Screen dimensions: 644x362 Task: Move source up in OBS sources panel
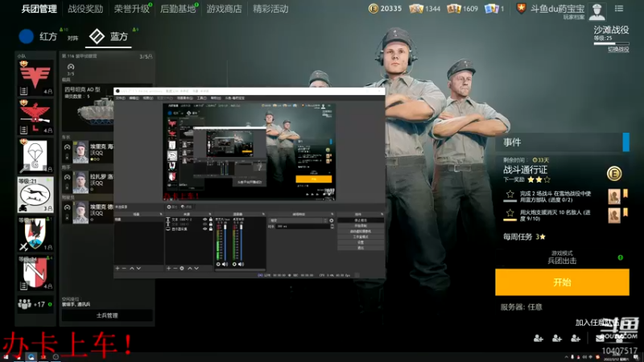pos(190,268)
